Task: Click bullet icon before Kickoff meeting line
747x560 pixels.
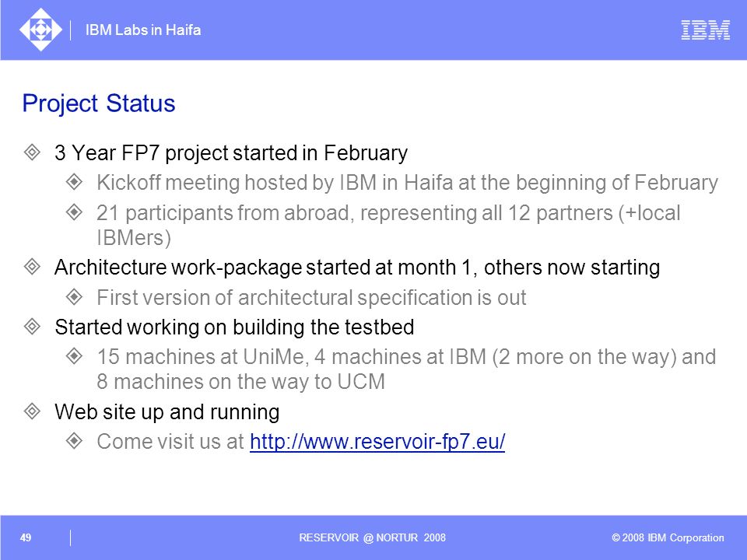Action: tap(75, 182)
